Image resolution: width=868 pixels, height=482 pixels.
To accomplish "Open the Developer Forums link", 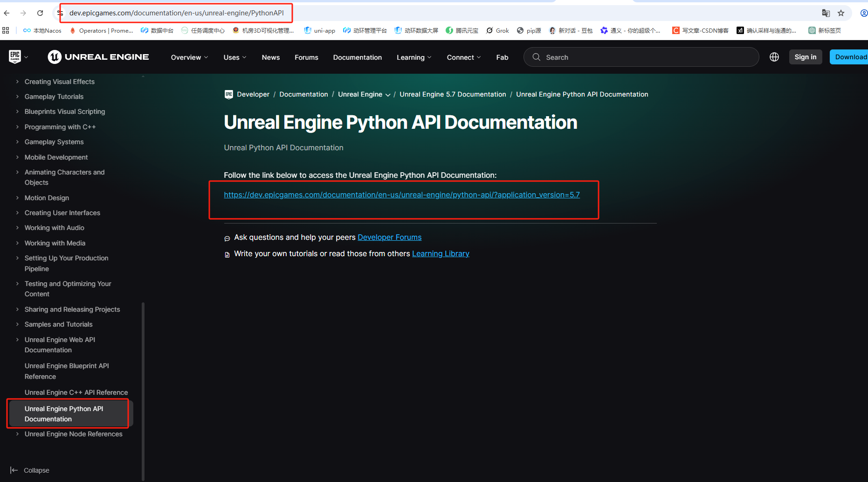I will pyautogui.click(x=390, y=237).
